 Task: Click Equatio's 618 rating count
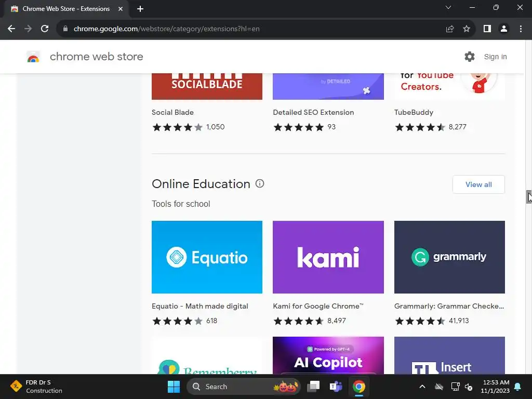point(212,321)
